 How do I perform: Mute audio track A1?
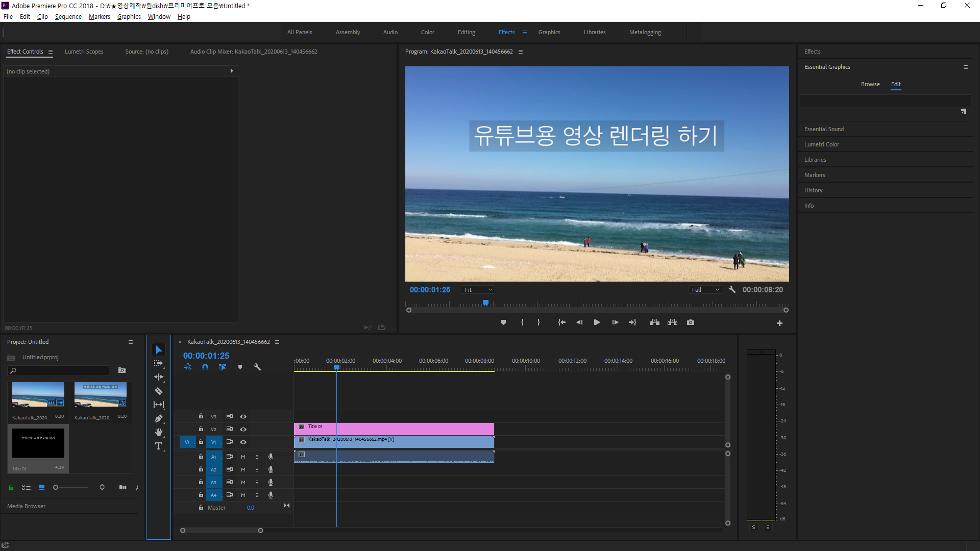click(243, 457)
